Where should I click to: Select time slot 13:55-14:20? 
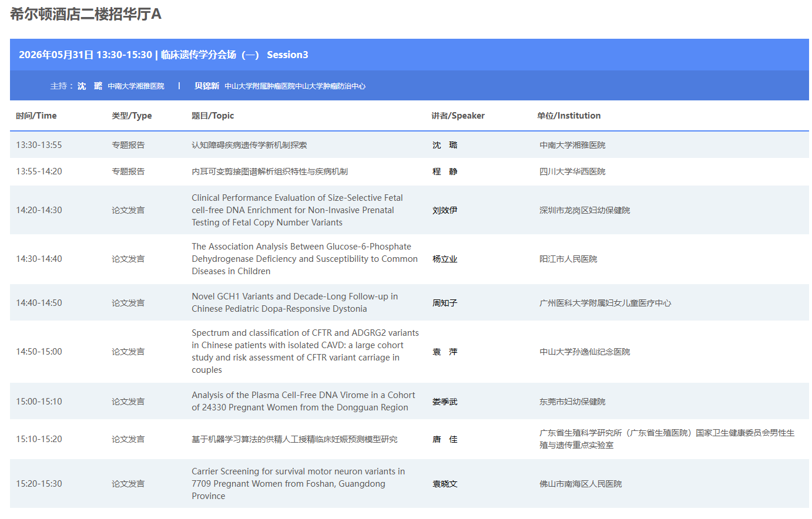[39, 171]
